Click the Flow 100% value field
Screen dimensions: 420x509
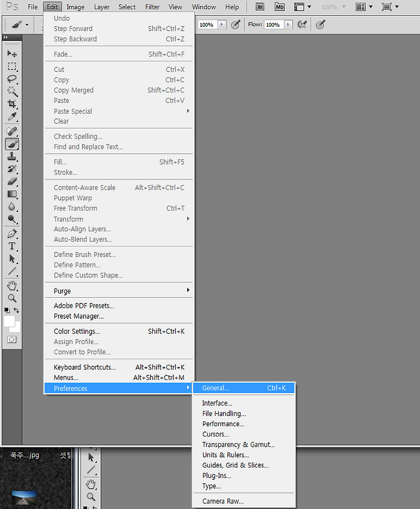[274, 25]
